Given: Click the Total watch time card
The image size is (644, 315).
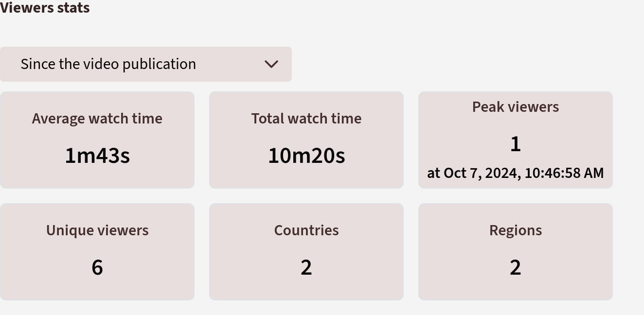Looking at the screenshot, I should (306, 140).
